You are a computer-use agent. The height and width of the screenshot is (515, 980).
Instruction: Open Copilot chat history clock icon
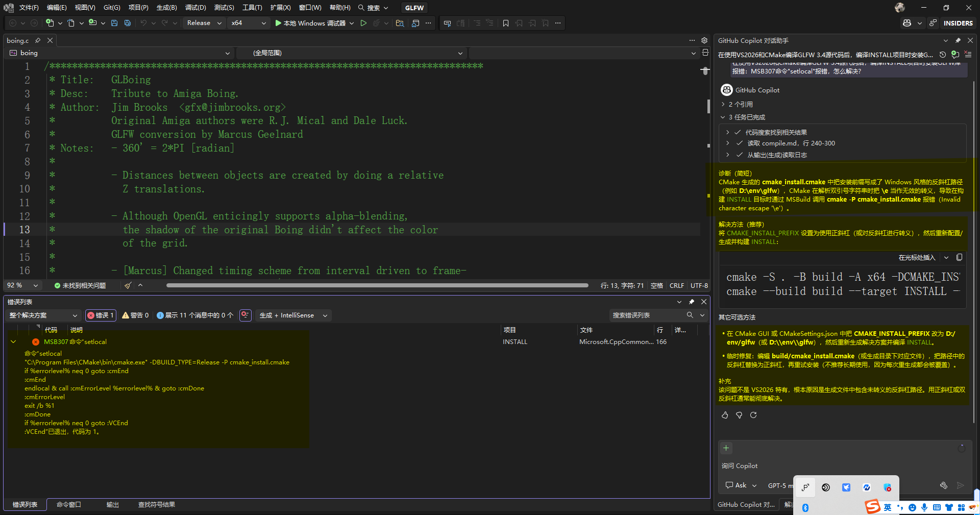(943, 55)
